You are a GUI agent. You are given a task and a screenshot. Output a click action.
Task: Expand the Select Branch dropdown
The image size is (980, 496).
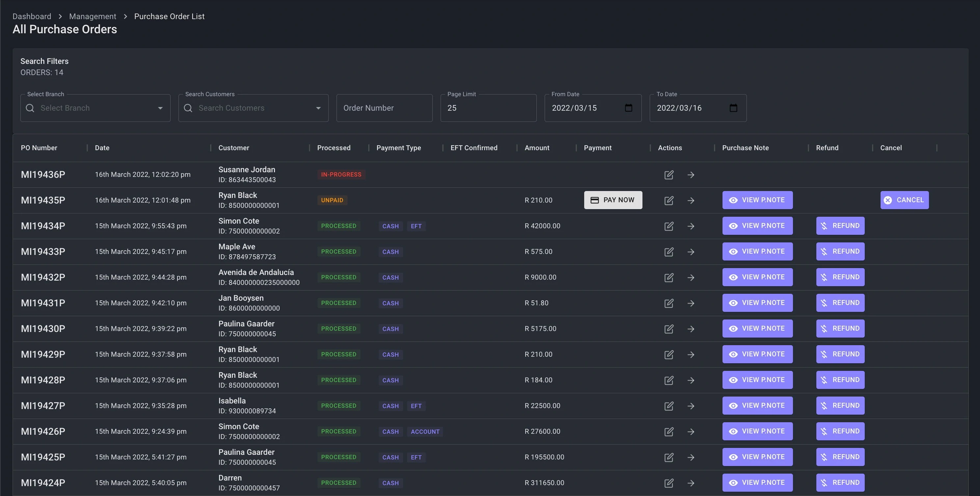tap(160, 108)
